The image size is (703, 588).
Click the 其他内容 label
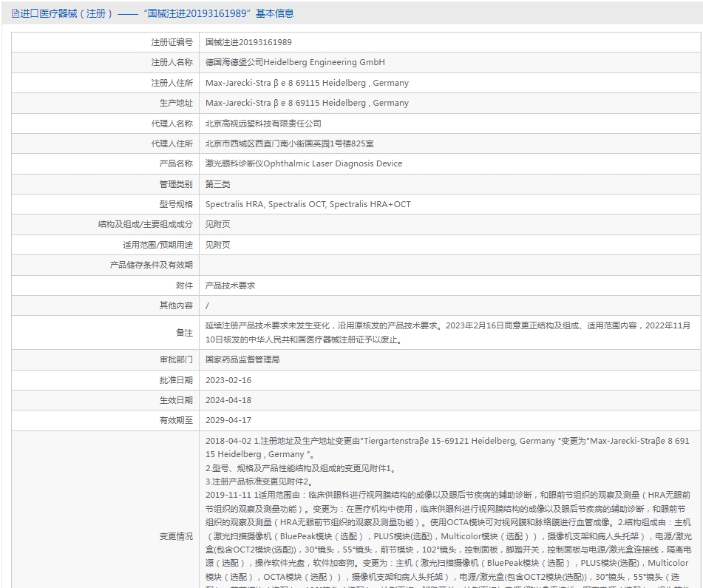pos(176,305)
